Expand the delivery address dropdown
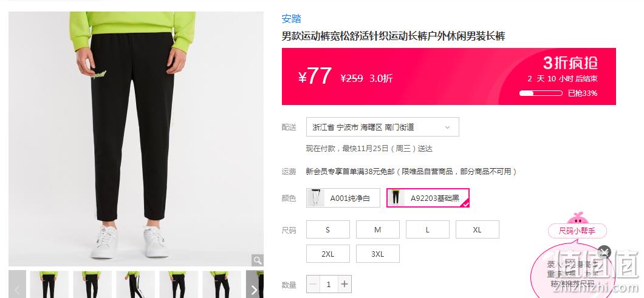This screenshot has height=298, width=644. 382,127
